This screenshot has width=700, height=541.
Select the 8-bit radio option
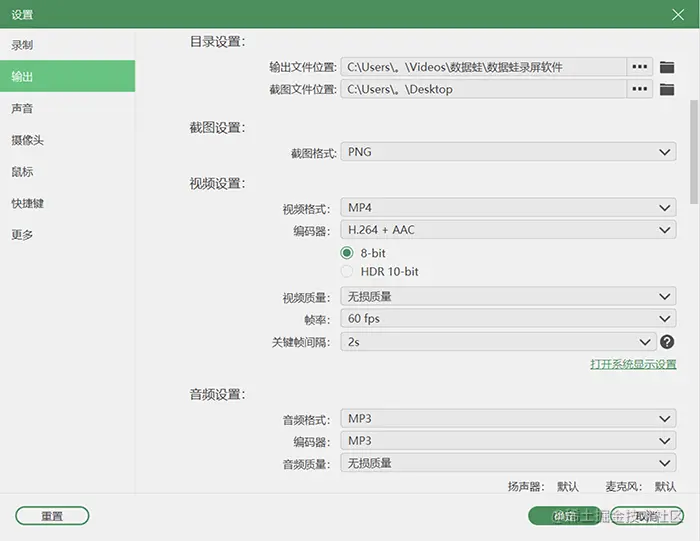pyautogui.click(x=347, y=253)
